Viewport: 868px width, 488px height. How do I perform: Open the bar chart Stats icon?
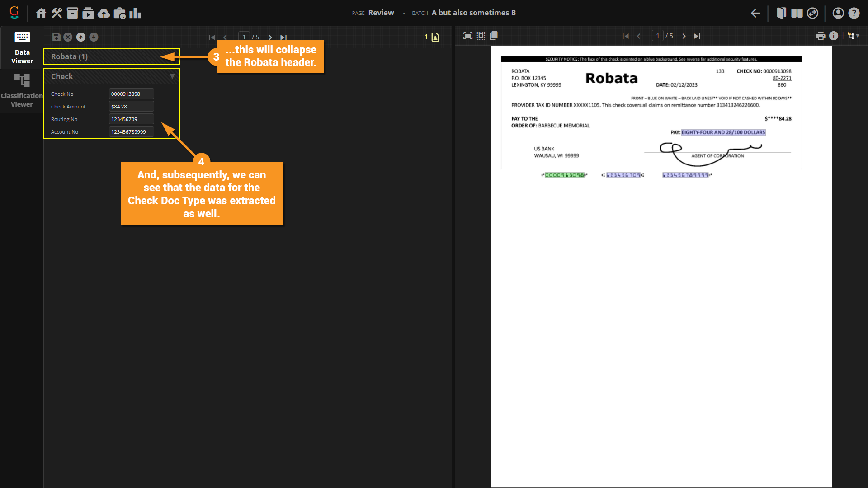click(x=135, y=13)
